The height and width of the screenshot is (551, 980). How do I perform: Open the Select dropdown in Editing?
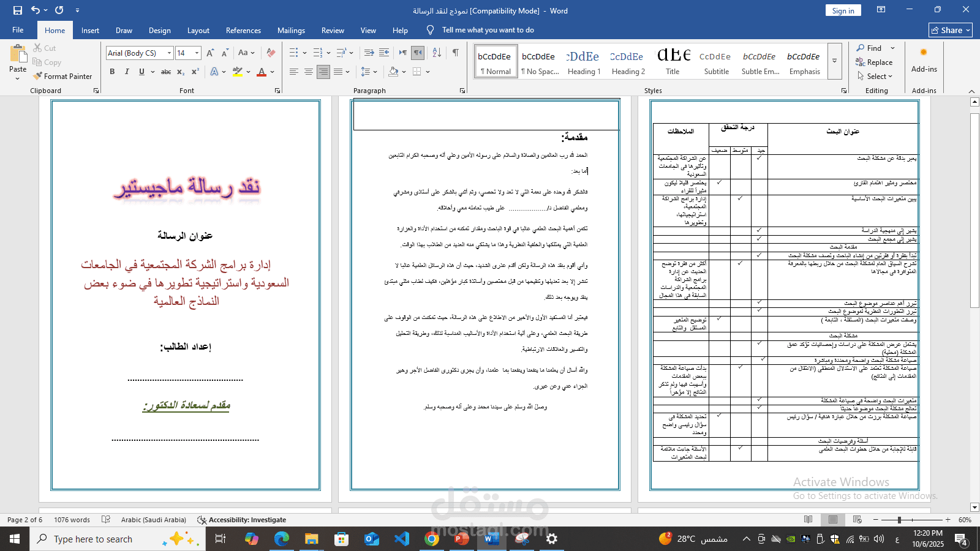(875, 77)
